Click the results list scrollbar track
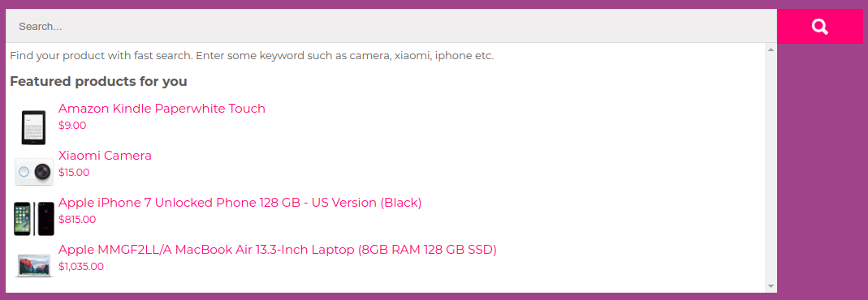The width and height of the screenshot is (868, 300). click(x=771, y=167)
